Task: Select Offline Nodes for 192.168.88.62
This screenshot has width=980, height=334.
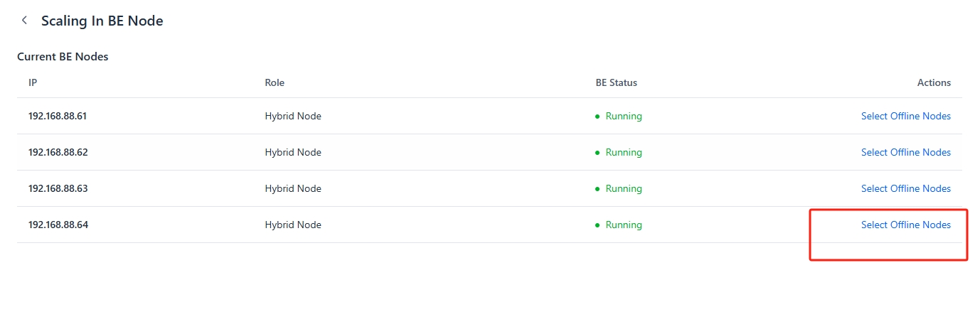Action: point(905,152)
